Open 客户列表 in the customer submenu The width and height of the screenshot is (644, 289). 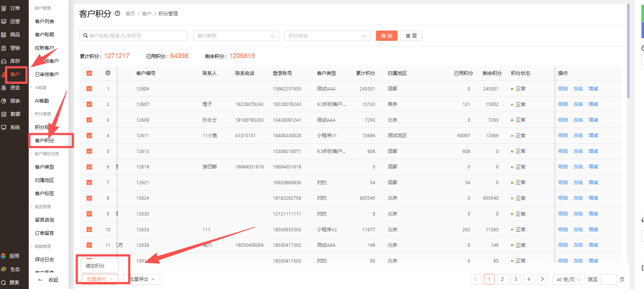click(45, 21)
